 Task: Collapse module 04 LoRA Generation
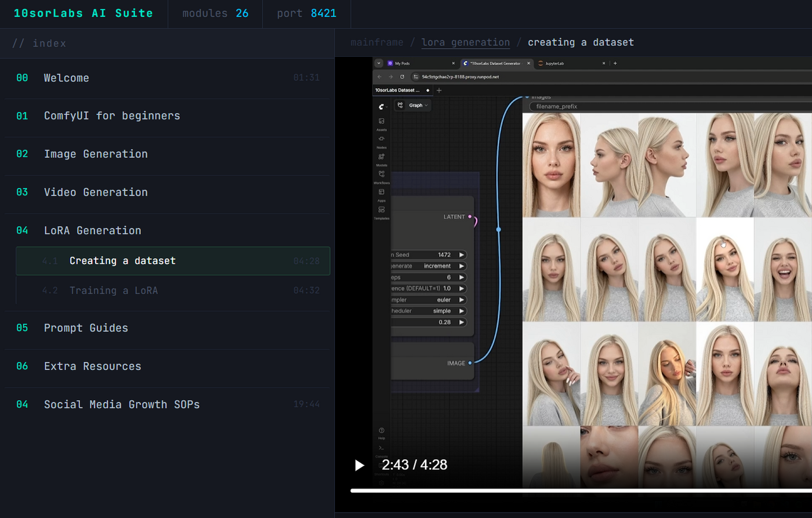[168, 231]
